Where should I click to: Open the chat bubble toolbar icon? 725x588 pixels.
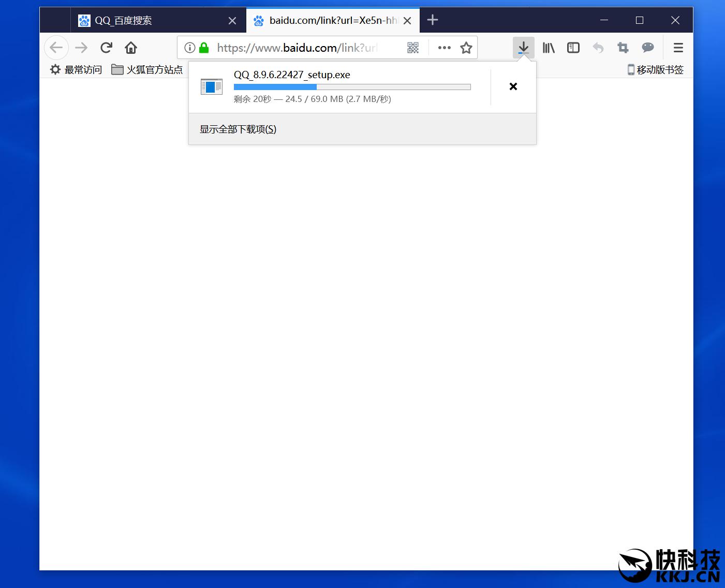coord(648,48)
